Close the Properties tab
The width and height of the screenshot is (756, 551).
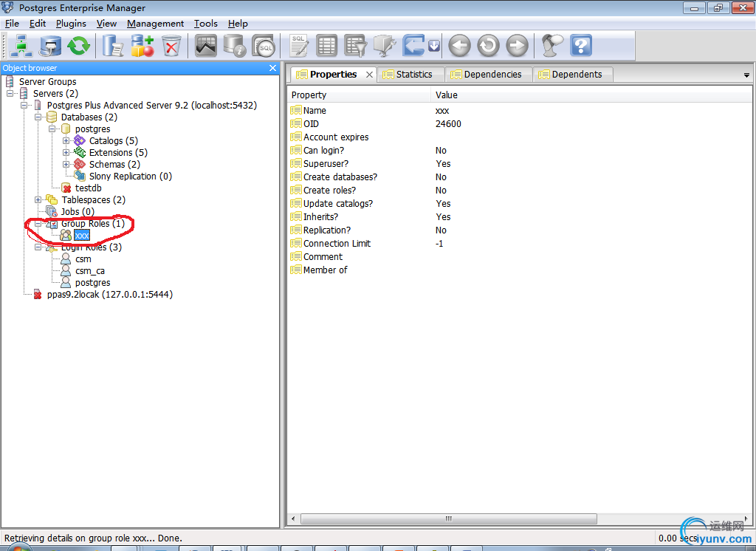point(369,75)
